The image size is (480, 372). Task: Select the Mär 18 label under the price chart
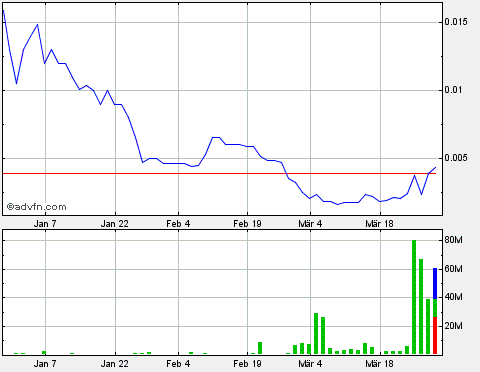[x=379, y=224]
